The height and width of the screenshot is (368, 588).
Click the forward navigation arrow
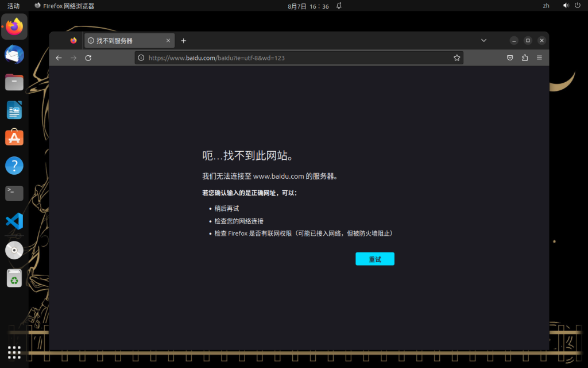click(x=73, y=58)
